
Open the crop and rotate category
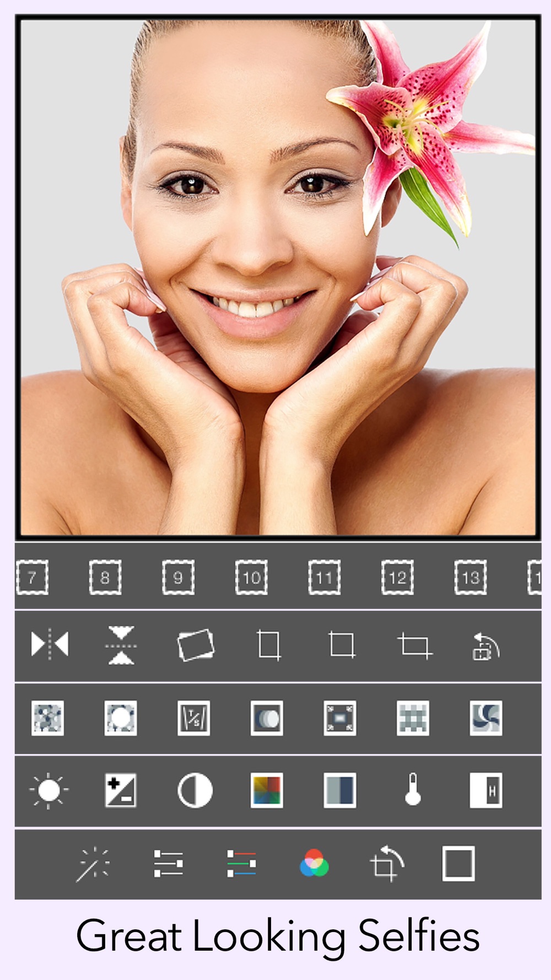pos(387,864)
